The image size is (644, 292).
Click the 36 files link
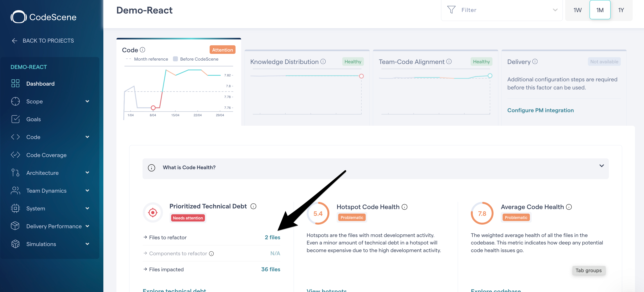(x=271, y=269)
